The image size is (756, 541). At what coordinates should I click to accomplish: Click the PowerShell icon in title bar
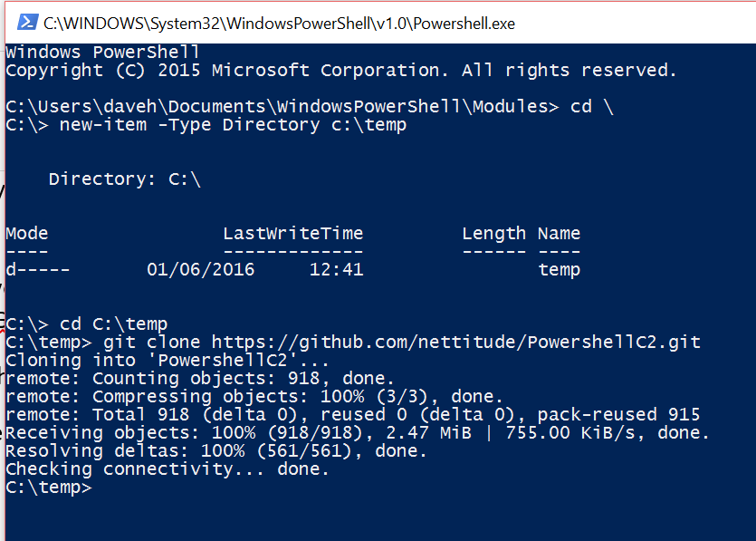[27, 22]
